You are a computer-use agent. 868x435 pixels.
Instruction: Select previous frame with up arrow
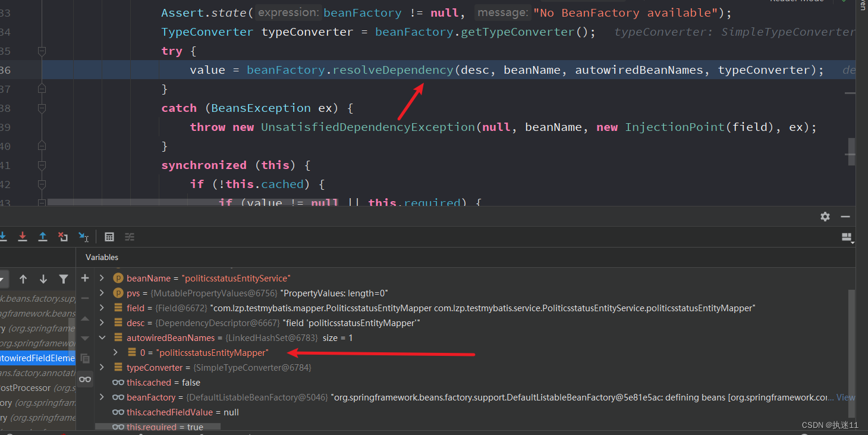[x=23, y=278]
